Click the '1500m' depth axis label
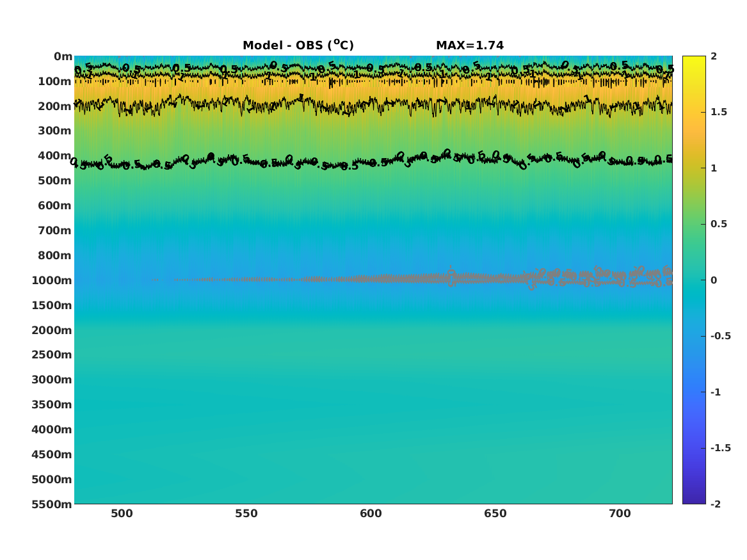747x560 pixels. tap(51, 305)
